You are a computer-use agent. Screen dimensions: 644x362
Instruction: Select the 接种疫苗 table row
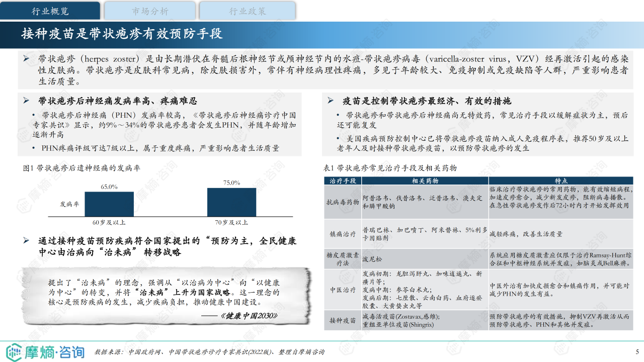(x=478, y=320)
